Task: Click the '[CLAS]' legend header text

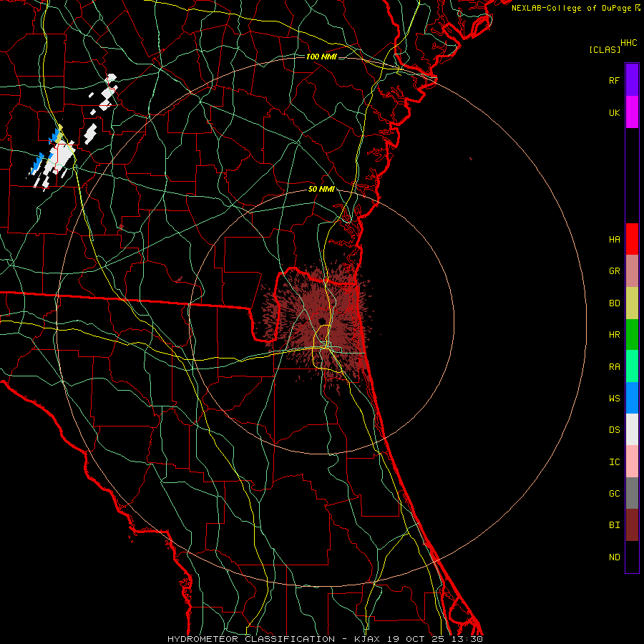Action: click(x=605, y=49)
